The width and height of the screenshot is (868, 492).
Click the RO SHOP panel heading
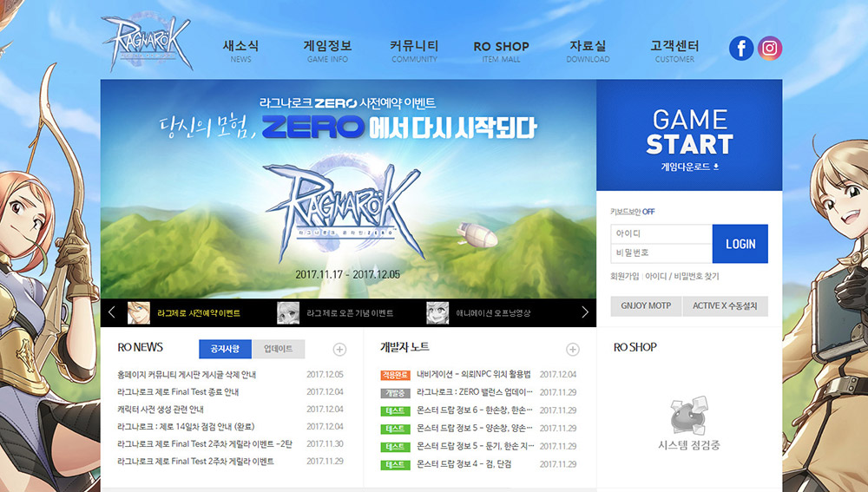point(635,348)
